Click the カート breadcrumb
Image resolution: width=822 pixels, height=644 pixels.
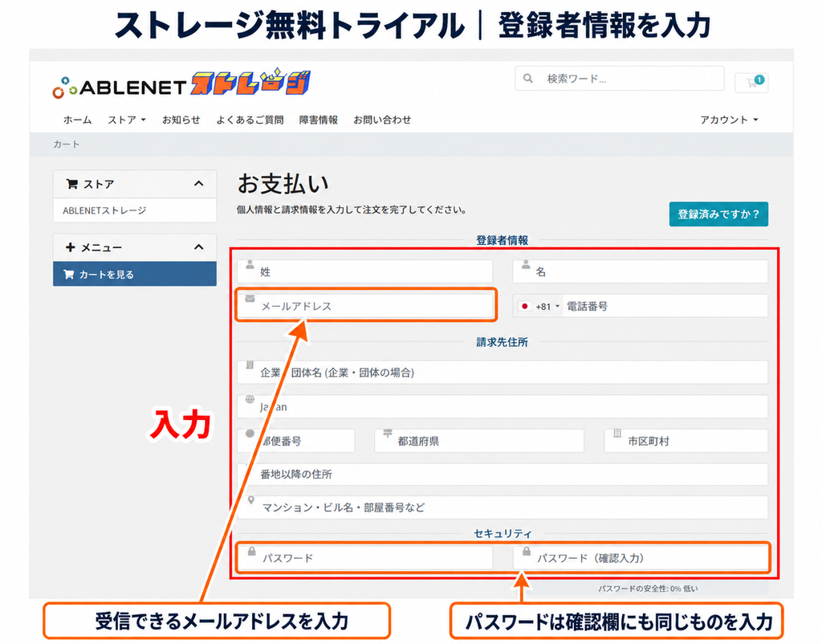click(66, 145)
